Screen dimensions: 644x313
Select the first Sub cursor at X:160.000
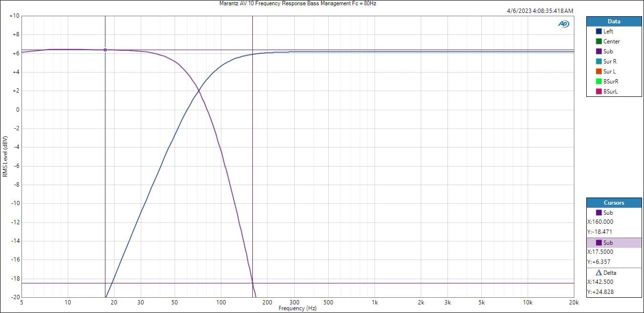[608, 213]
